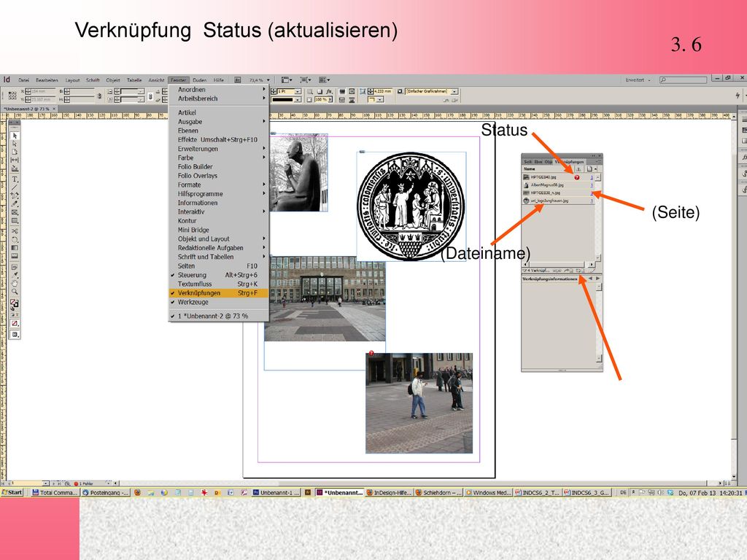Image resolution: width=747 pixels, height=560 pixels.
Task: Switch to Total Commander in taskbar
Action: (x=54, y=492)
